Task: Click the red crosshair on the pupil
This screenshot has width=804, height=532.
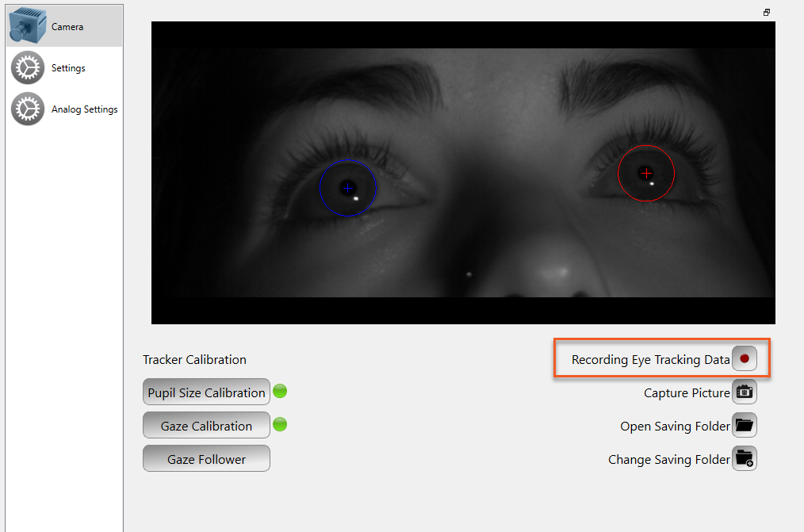Action: [646, 173]
